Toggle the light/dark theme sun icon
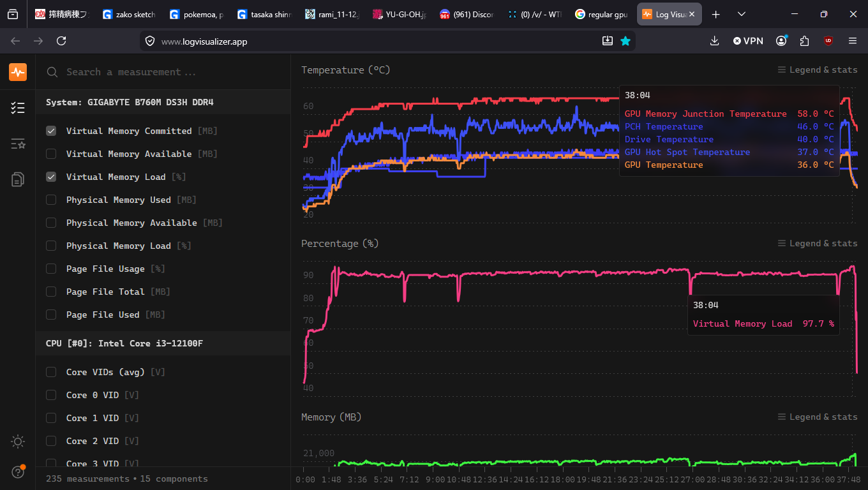Viewport: 868px width, 490px height. tap(18, 442)
